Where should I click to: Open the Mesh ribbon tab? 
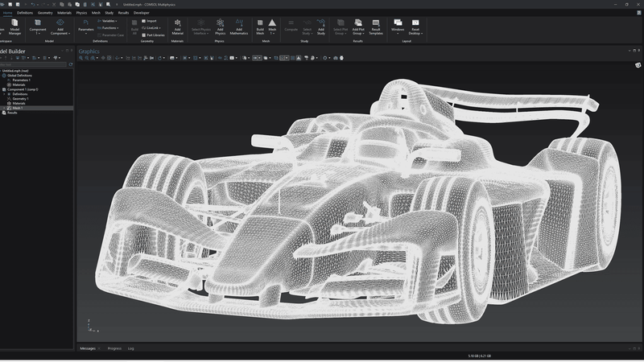(96, 13)
